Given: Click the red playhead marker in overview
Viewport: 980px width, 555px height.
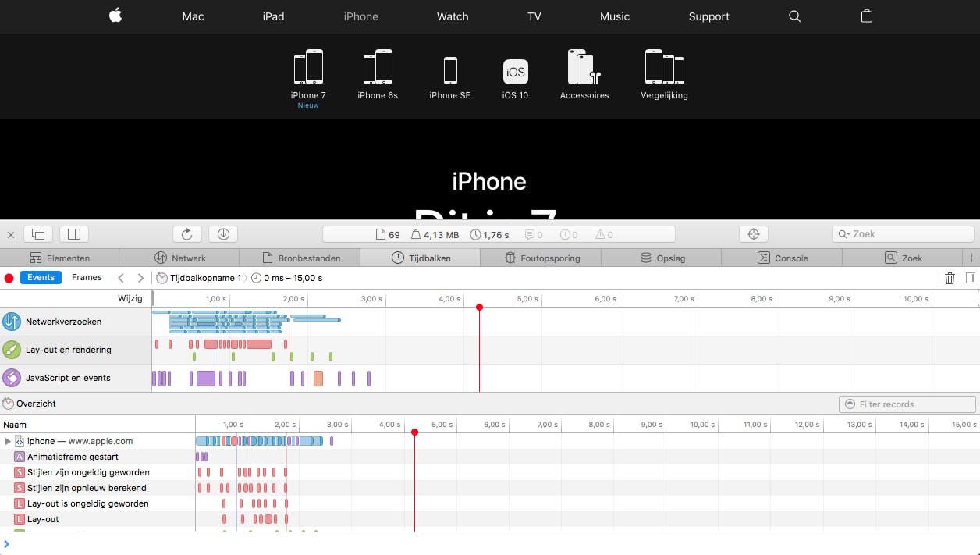Looking at the screenshot, I should pos(479,307).
